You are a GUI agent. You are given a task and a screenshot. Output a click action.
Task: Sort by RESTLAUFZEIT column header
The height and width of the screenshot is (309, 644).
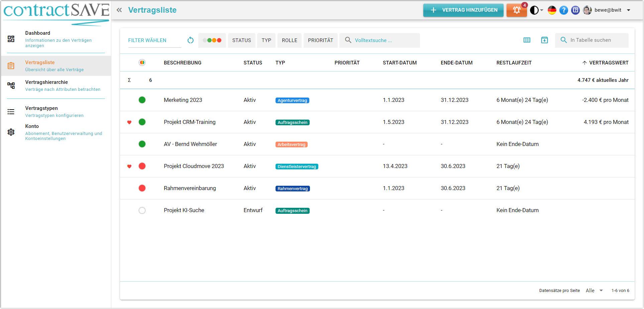tap(514, 63)
